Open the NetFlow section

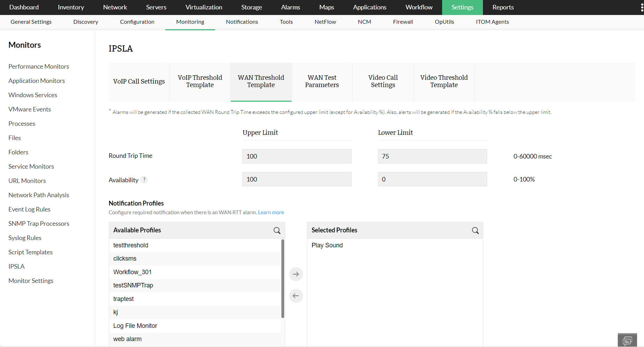325,22
